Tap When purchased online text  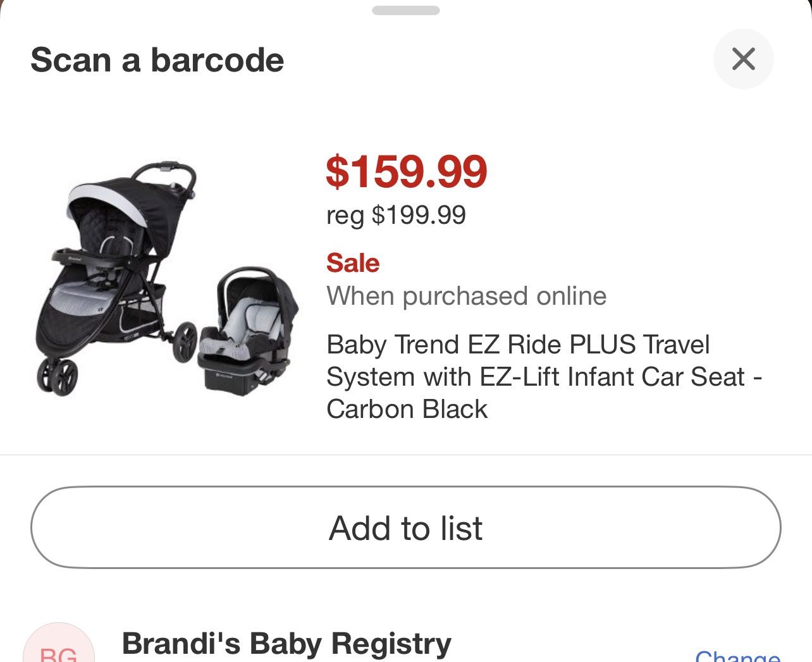(466, 295)
